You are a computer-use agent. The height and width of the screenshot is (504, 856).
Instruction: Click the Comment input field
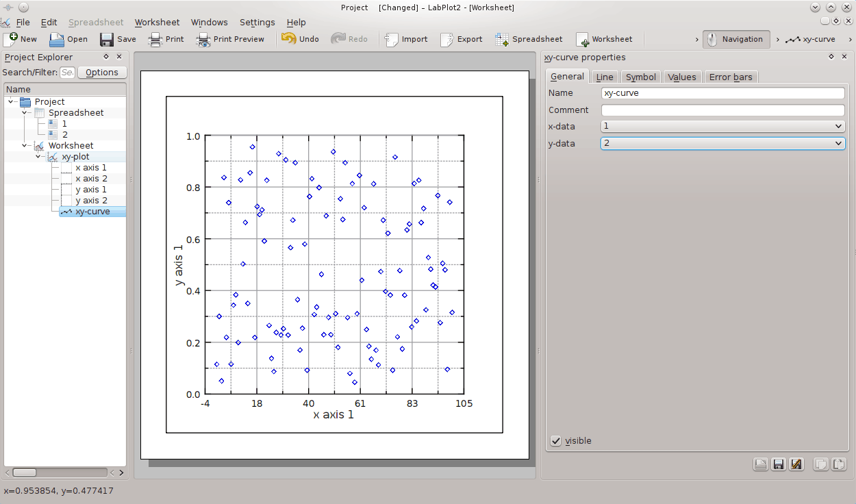[722, 110]
